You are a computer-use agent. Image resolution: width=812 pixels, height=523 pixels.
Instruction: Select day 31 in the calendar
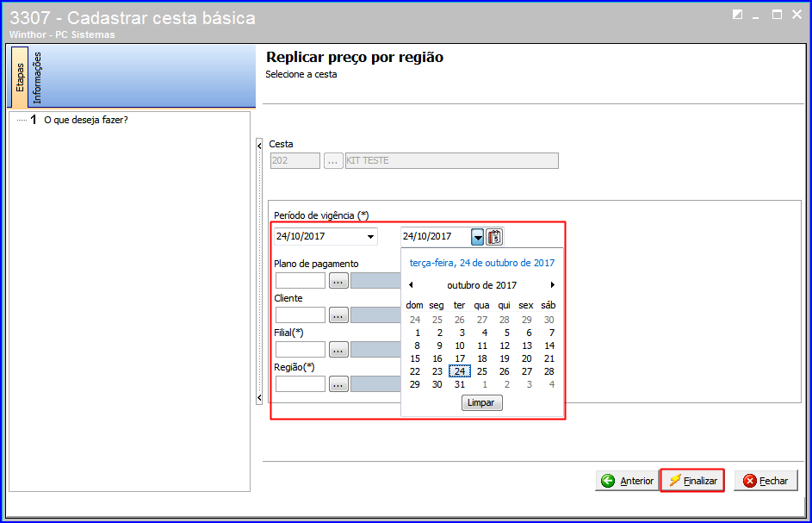pyautogui.click(x=459, y=384)
